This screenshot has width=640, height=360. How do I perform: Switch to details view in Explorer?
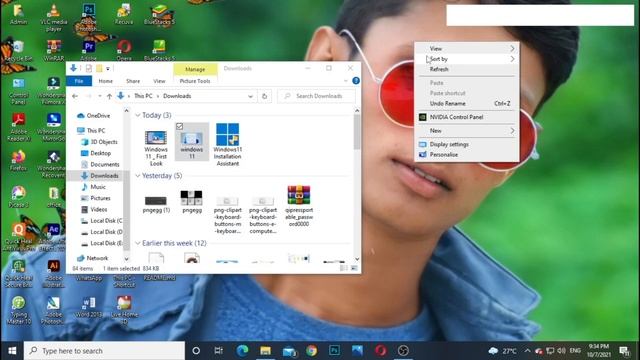coord(344,268)
